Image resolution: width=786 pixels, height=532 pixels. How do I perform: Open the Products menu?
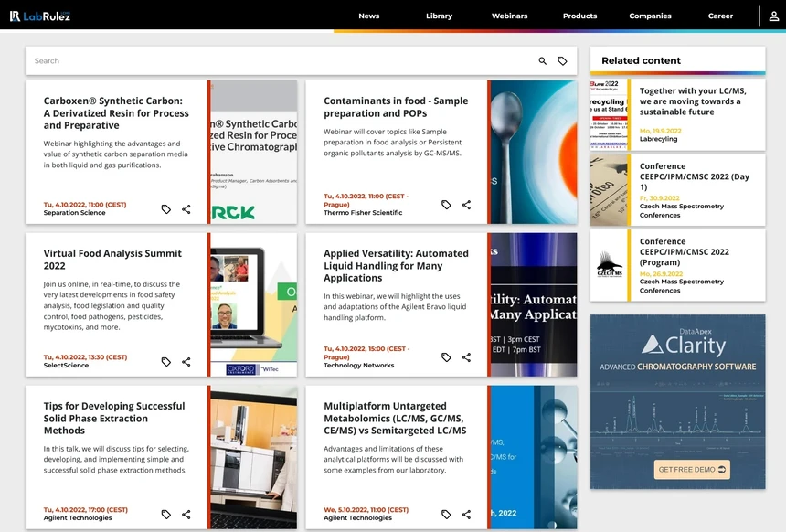click(579, 16)
